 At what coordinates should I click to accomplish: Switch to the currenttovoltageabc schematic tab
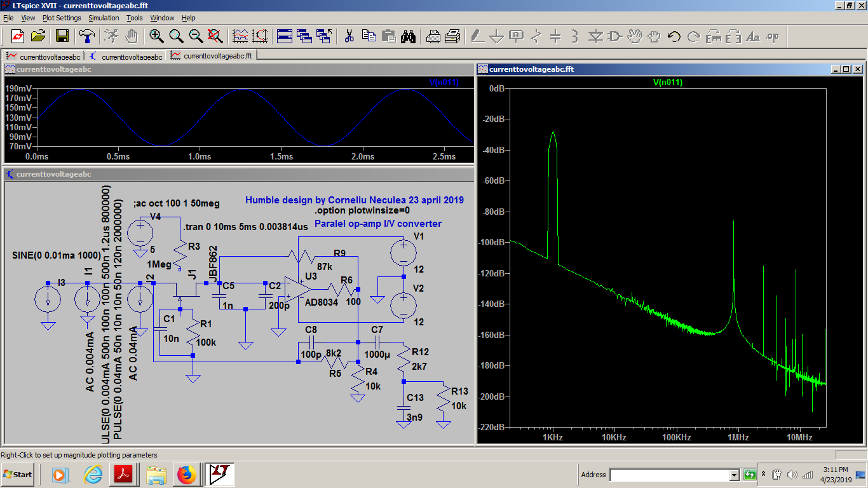point(125,56)
